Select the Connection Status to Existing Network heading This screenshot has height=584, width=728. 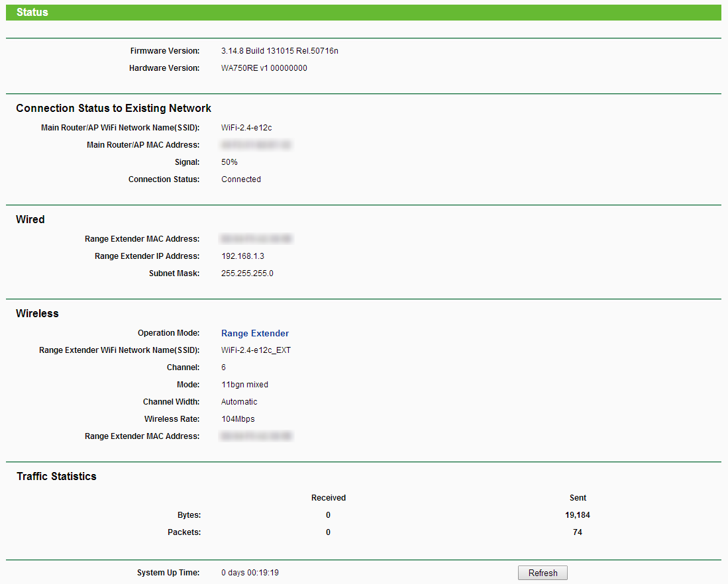[x=113, y=108]
